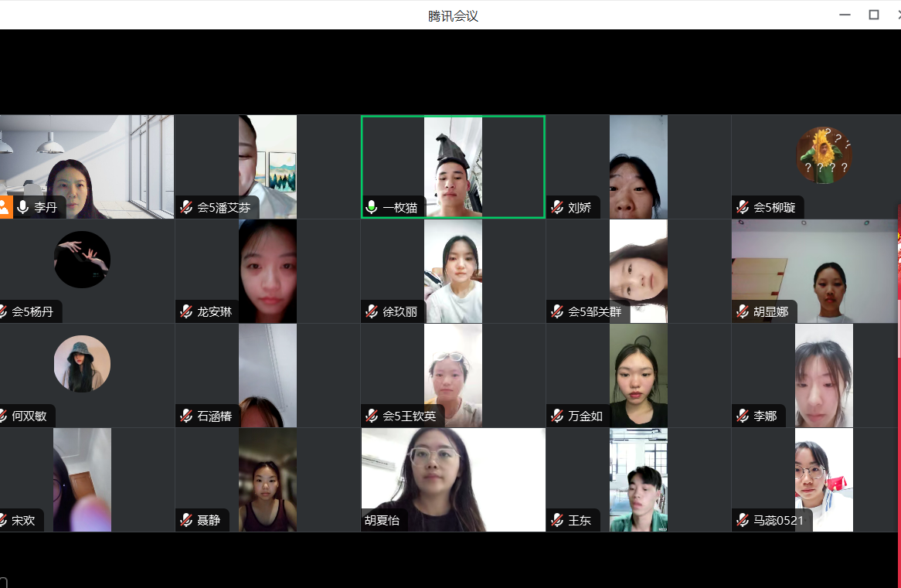
Task: Maximize the 腾讯会议 window
Action: point(874,15)
